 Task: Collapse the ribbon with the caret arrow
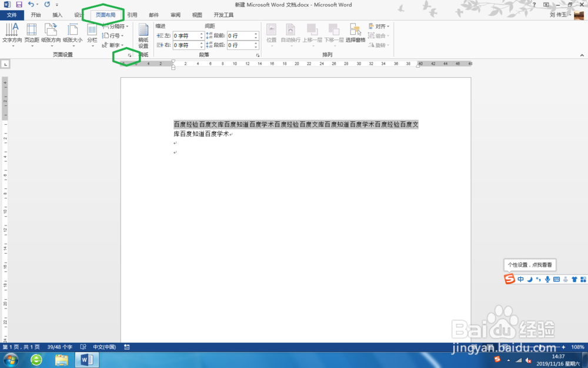pos(582,55)
